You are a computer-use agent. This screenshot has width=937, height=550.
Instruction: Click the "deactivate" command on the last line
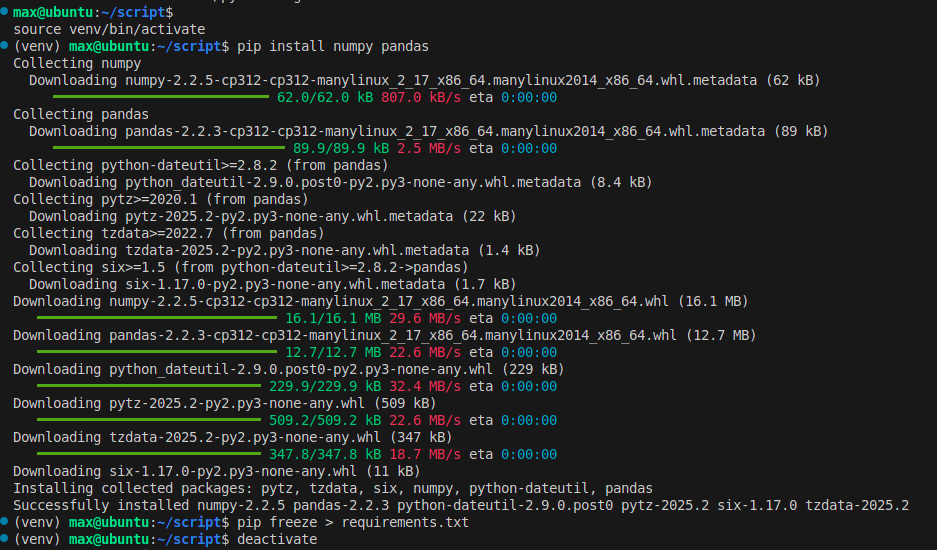point(277,539)
